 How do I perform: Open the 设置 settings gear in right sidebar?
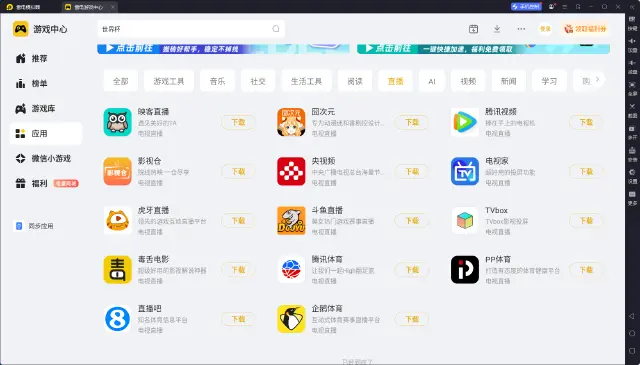632,176
